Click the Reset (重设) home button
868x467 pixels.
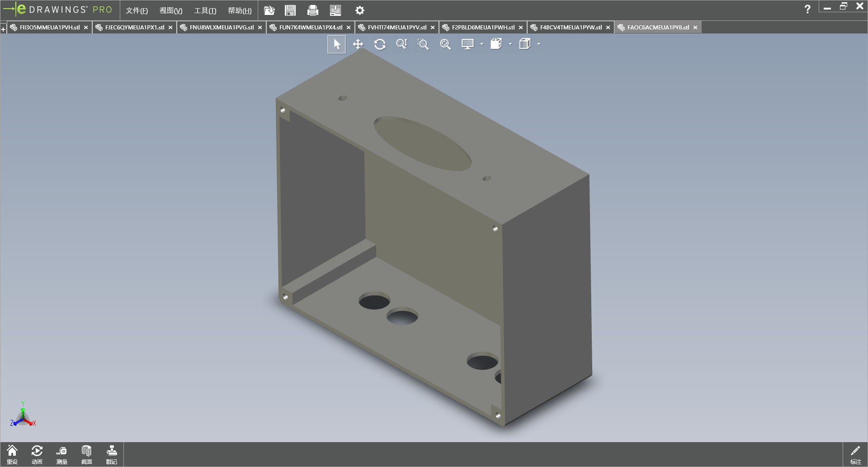[x=12, y=454]
